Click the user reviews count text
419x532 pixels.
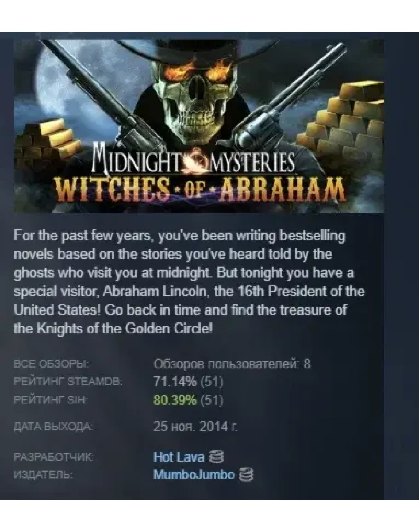coord(232,364)
